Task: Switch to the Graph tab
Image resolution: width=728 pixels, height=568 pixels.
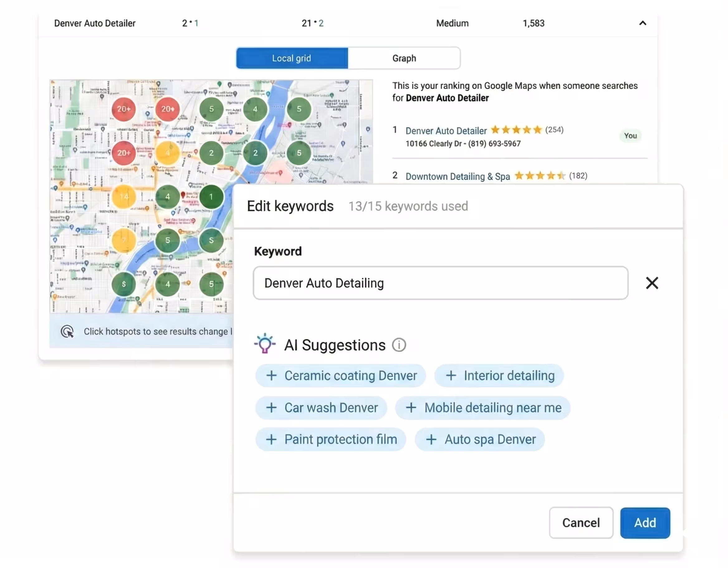Action: (404, 58)
